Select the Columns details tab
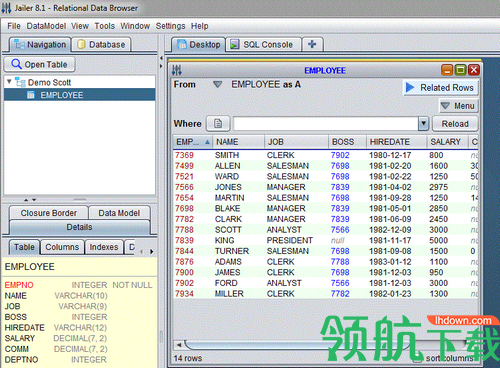Image resolution: width=500 pixels, height=368 pixels. pyautogui.click(x=62, y=247)
